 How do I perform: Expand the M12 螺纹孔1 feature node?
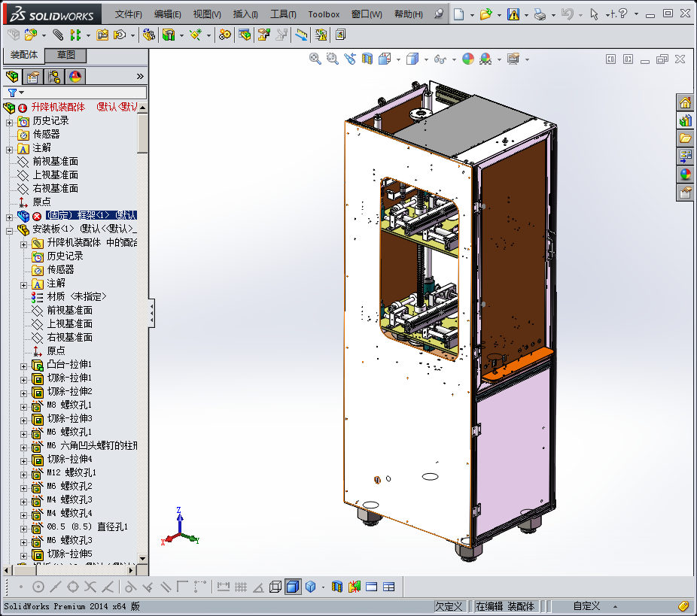pos(23,475)
